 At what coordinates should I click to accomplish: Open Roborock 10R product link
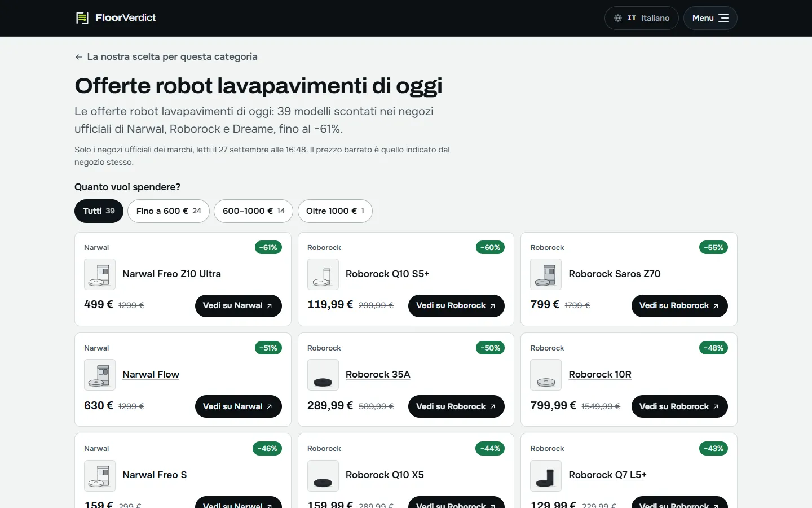600,374
